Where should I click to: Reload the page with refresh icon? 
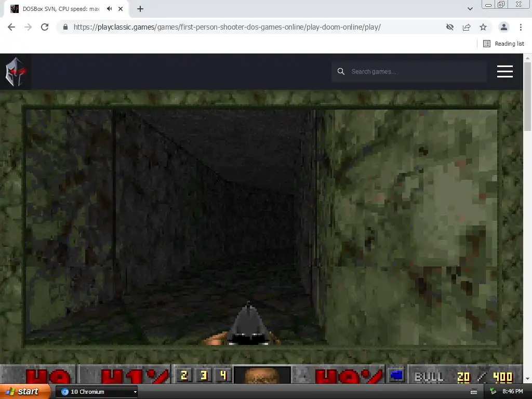point(45,27)
